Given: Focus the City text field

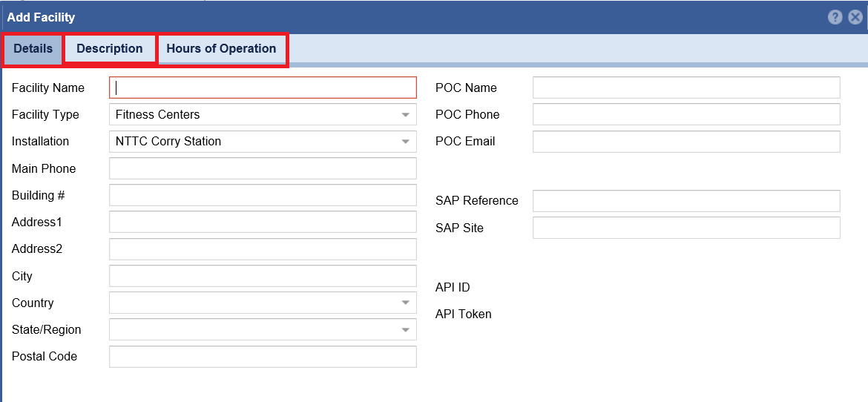Looking at the screenshot, I should pos(263,276).
